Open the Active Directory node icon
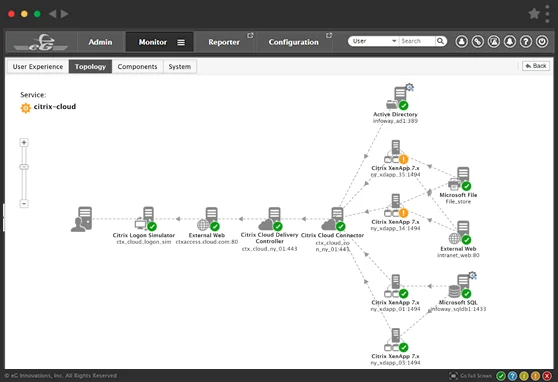The height and width of the screenshot is (382, 558). (x=398, y=97)
